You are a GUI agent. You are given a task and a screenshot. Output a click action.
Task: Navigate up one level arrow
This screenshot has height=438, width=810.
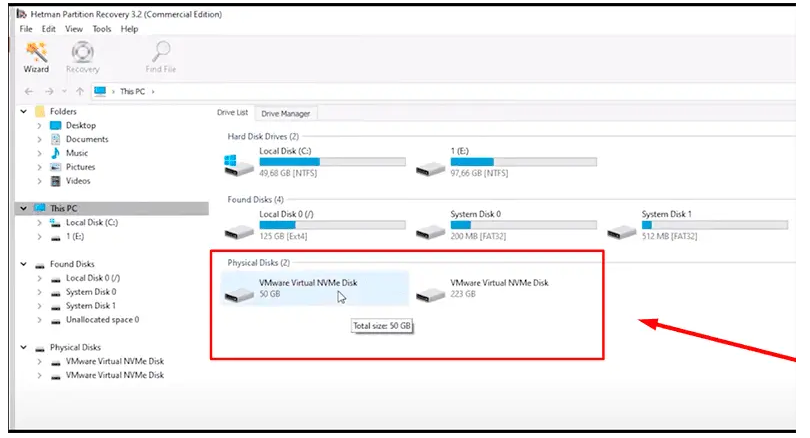pos(80,91)
